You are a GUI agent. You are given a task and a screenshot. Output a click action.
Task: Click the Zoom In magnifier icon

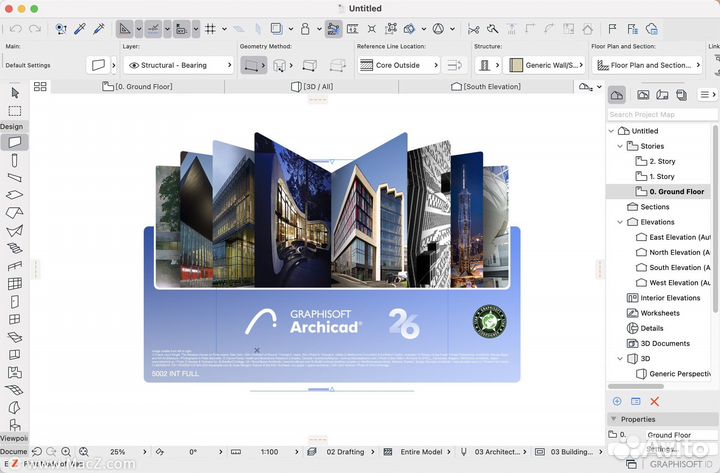tap(66, 452)
